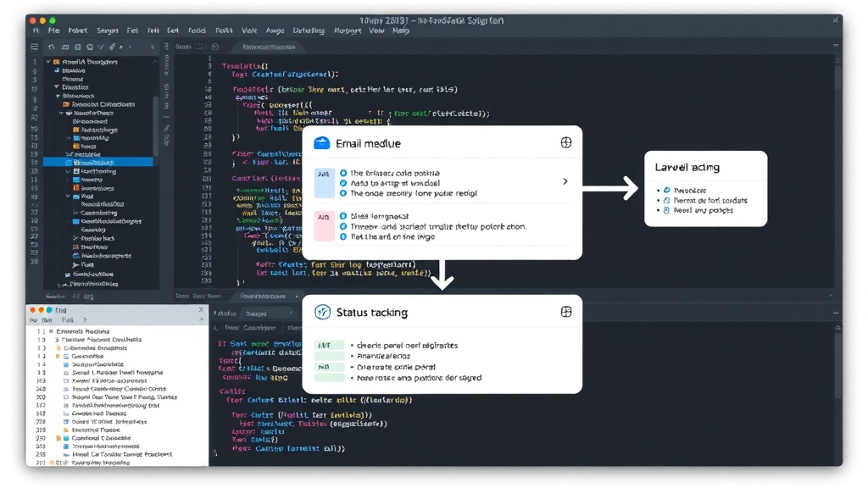Screen dimensions: 868x488
Task: Select the middle radio bullet in the pink-tagged group
Action: (x=343, y=226)
